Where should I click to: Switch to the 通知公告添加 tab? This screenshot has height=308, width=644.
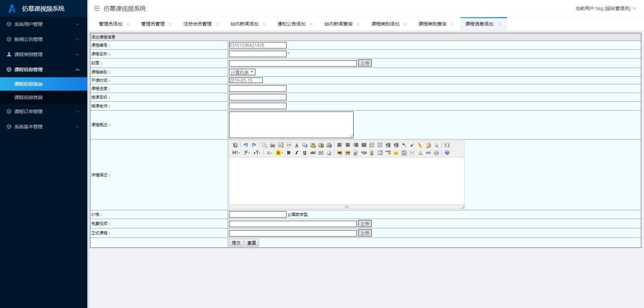tap(292, 24)
